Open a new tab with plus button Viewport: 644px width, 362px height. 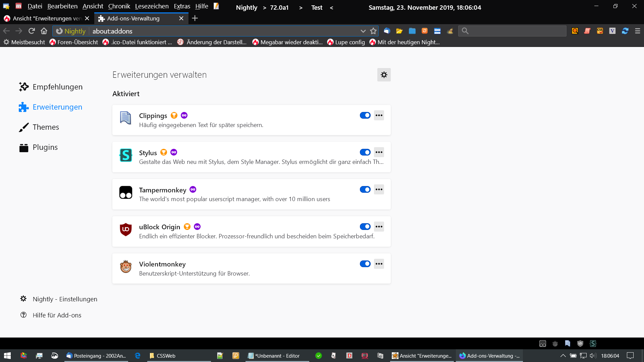click(x=195, y=18)
